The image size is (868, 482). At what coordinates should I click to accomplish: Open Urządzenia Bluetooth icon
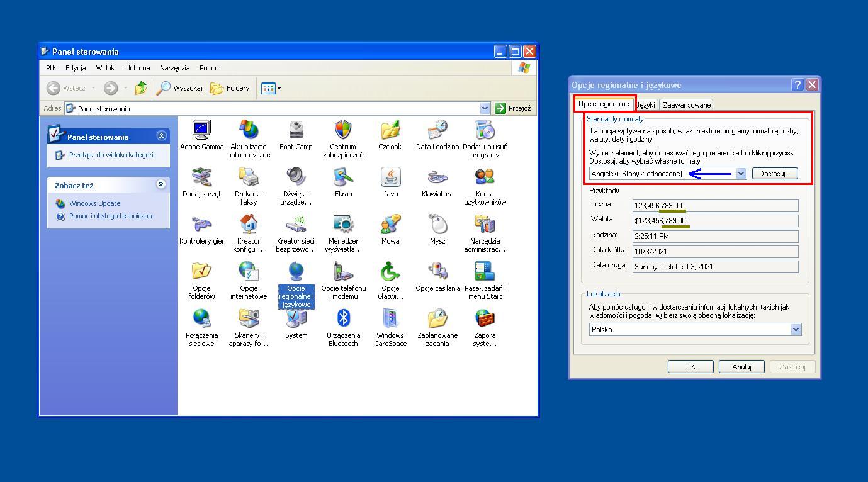point(343,319)
